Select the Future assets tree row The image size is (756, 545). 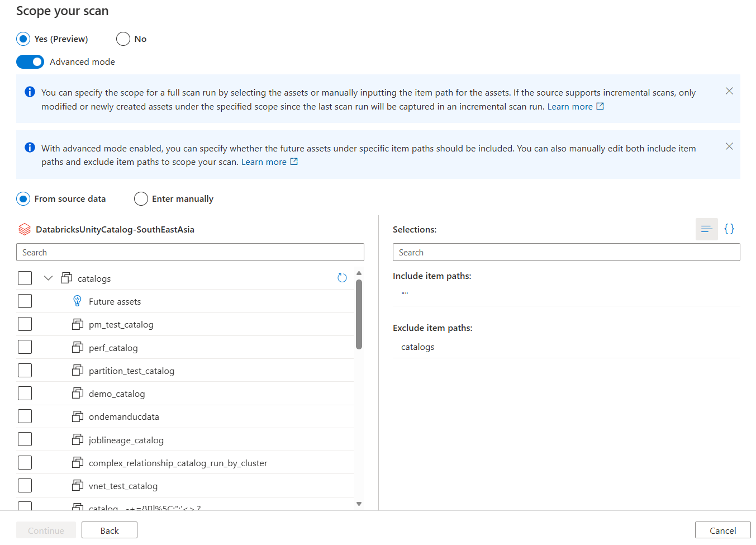point(185,301)
